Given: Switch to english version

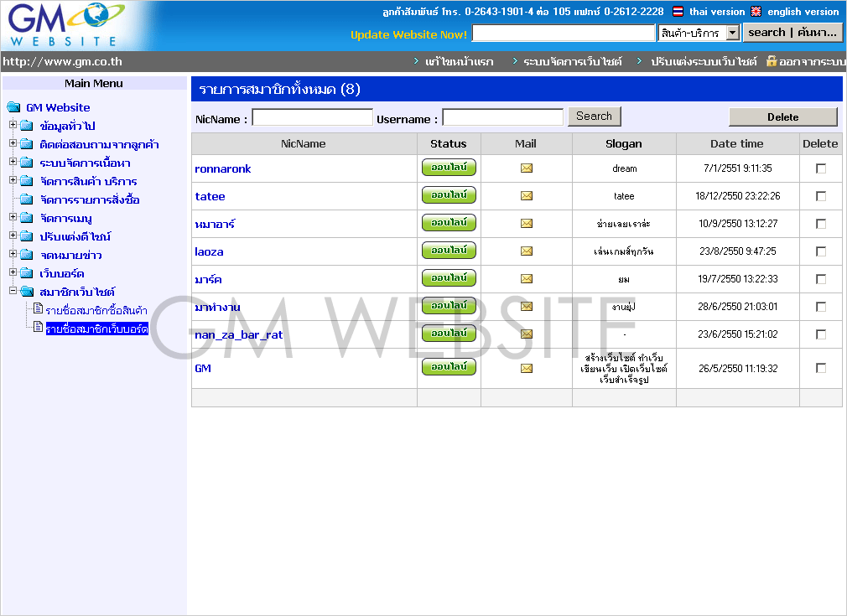Looking at the screenshot, I should point(803,12).
